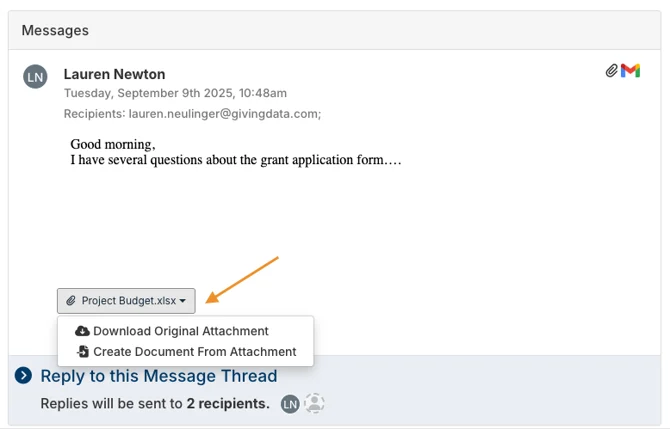The width and height of the screenshot is (670, 429).
Task: Click the paperclip attachment icon at top right
Action: [x=611, y=71]
